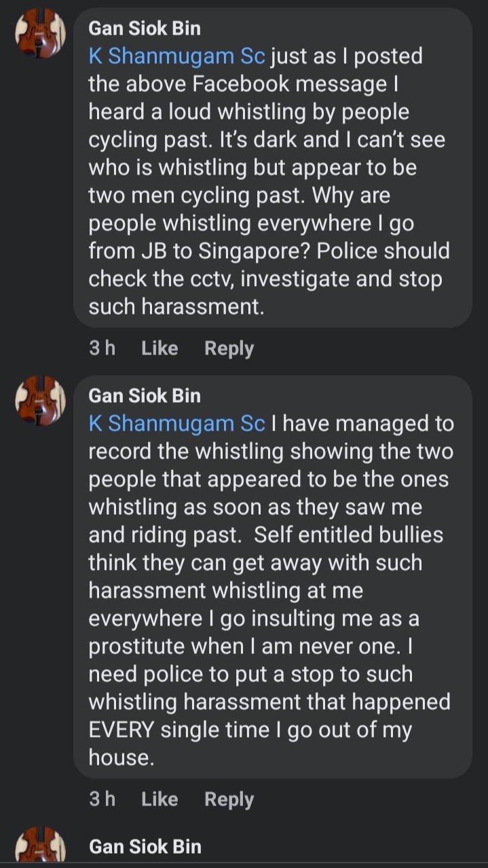Tap the Gan Siok Bin name at the bottom
Image resolution: width=488 pixels, height=868 pixels.
145,846
